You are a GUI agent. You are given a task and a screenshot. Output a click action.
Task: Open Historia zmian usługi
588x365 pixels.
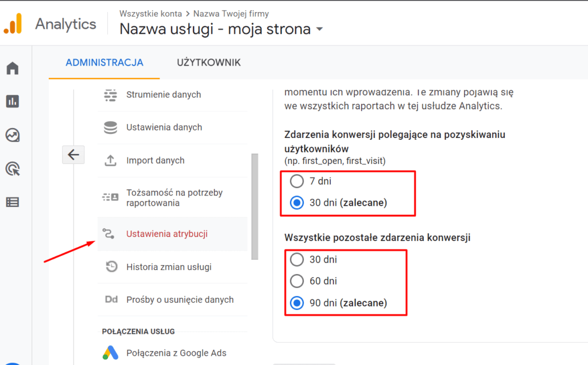point(169,267)
